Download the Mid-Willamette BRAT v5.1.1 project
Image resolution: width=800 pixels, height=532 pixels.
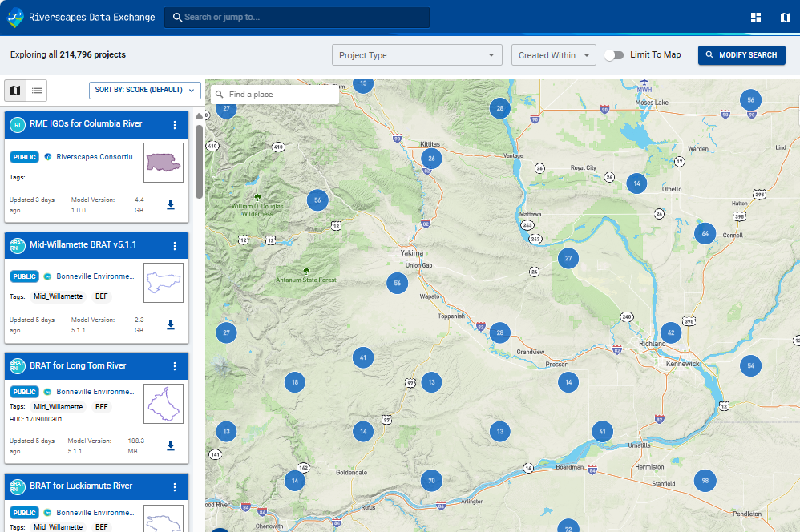[170, 325]
